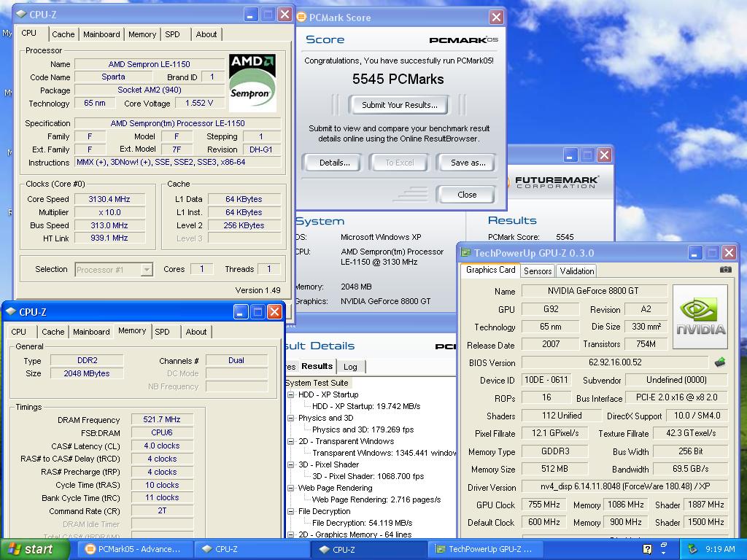Collapse the 2D - Transparent Windows node
Image resolution: width=747 pixels, height=560 pixels.
click(x=290, y=441)
